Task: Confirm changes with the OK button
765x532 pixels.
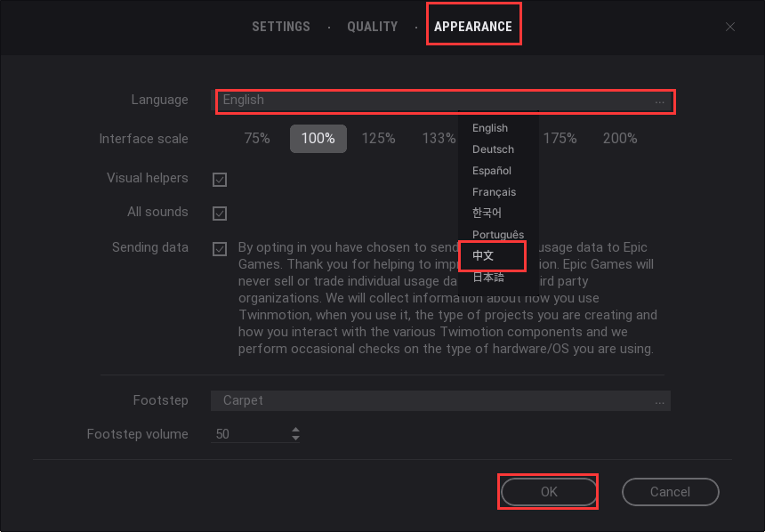Action: 549,492
